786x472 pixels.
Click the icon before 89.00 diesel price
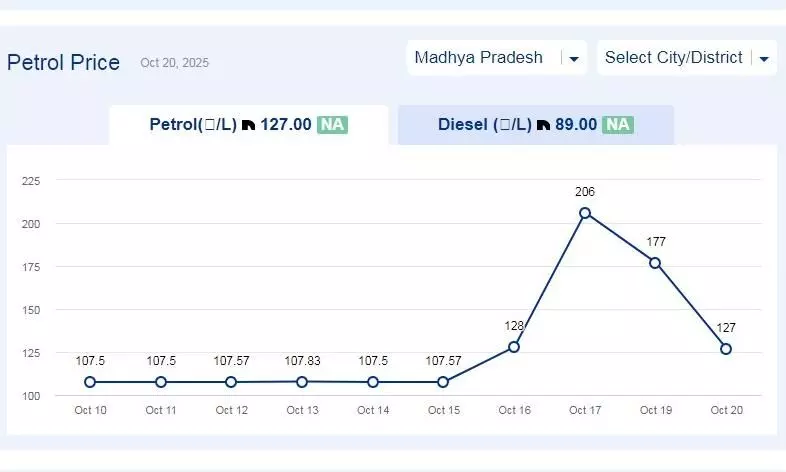point(543,126)
